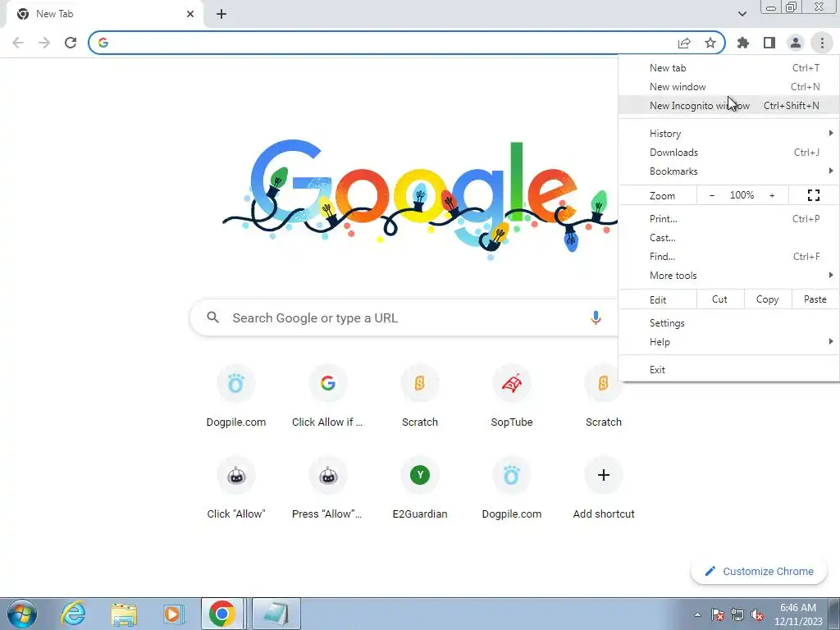The width and height of the screenshot is (840, 630).
Task: Click Cut in the Edit row
Action: click(x=720, y=299)
